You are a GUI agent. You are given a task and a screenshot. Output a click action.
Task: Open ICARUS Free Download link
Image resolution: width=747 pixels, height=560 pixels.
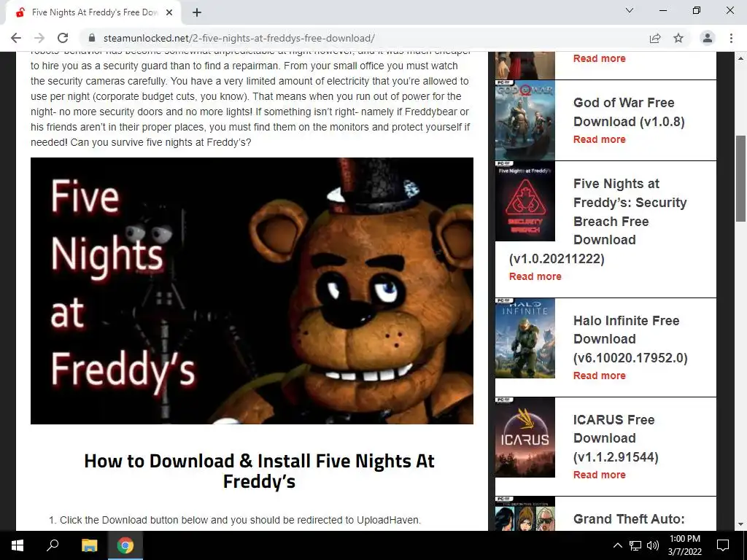[x=616, y=438]
